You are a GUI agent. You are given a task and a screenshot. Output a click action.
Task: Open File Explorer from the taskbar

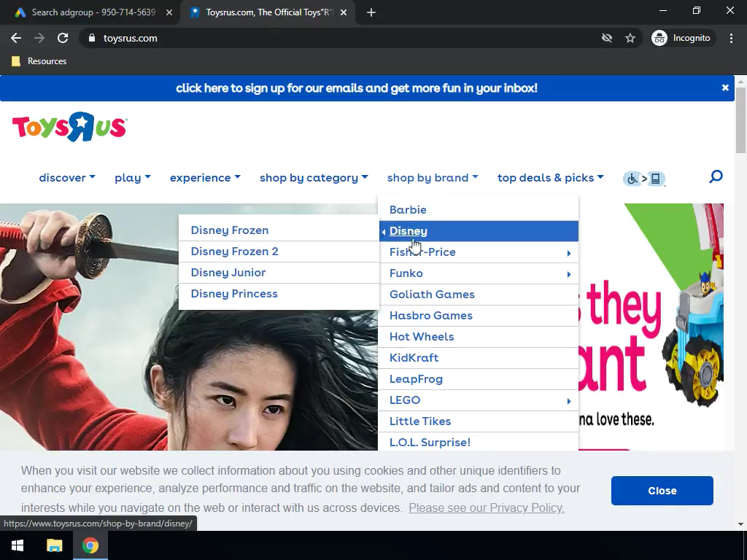pyautogui.click(x=54, y=545)
